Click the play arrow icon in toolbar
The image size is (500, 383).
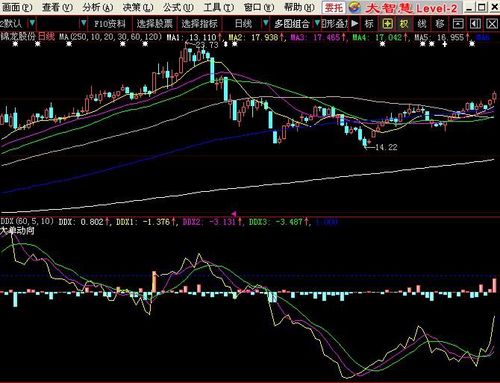(355, 23)
